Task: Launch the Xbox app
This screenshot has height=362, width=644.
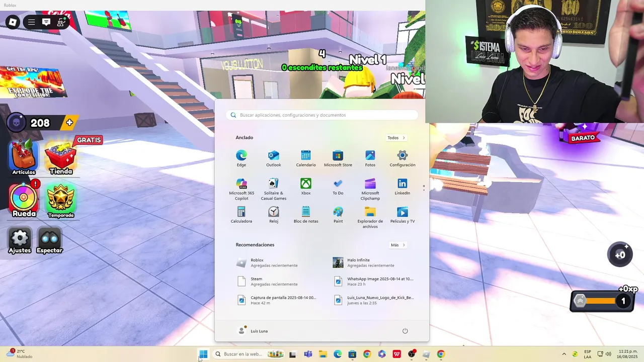Action: click(306, 187)
